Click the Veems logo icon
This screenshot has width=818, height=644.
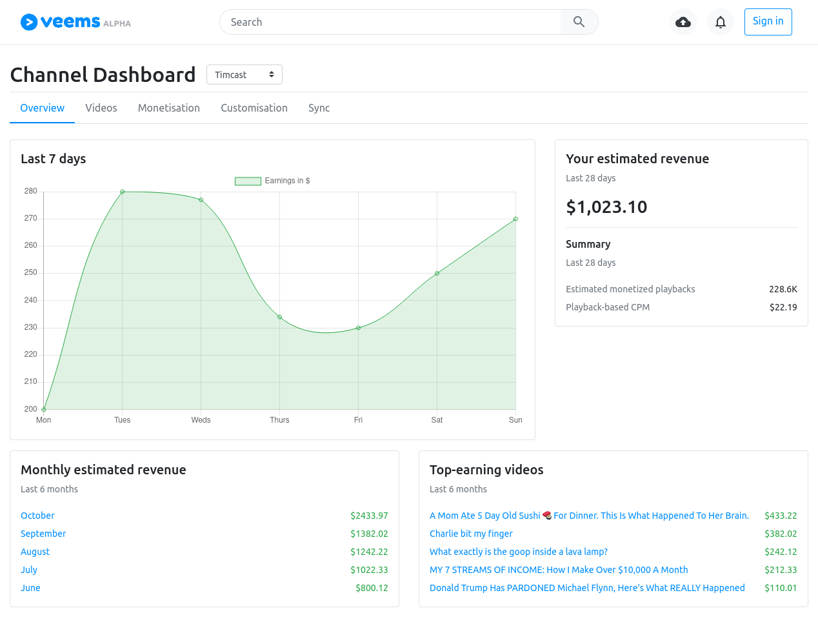click(x=29, y=22)
